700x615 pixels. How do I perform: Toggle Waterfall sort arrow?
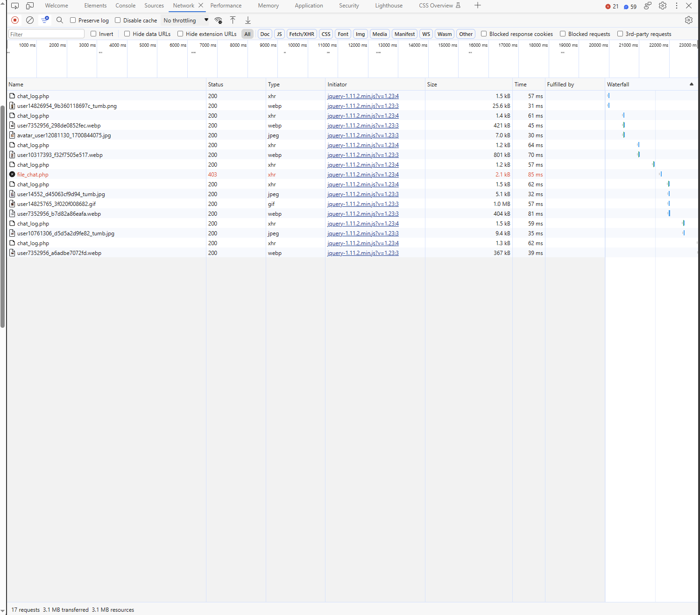pyautogui.click(x=692, y=84)
